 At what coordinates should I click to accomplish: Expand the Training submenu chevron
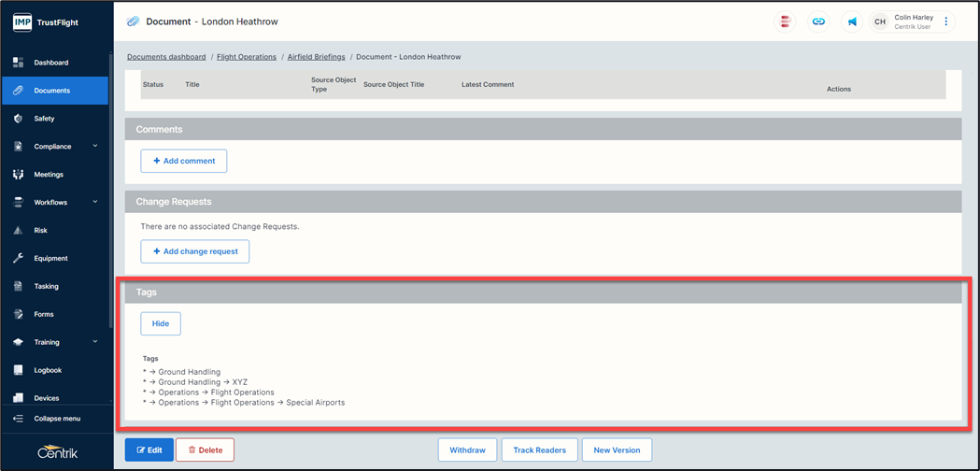tap(95, 342)
